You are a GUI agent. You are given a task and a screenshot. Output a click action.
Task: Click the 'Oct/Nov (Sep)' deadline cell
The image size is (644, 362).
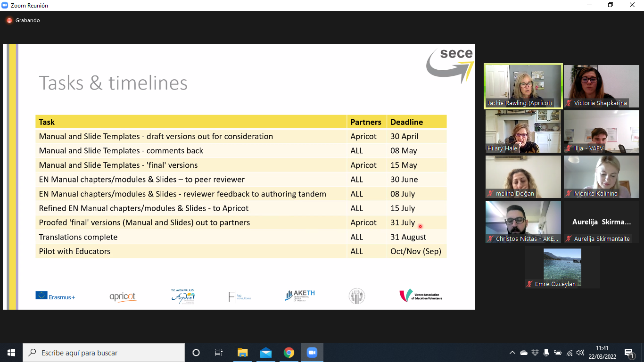tap(416, 251)
